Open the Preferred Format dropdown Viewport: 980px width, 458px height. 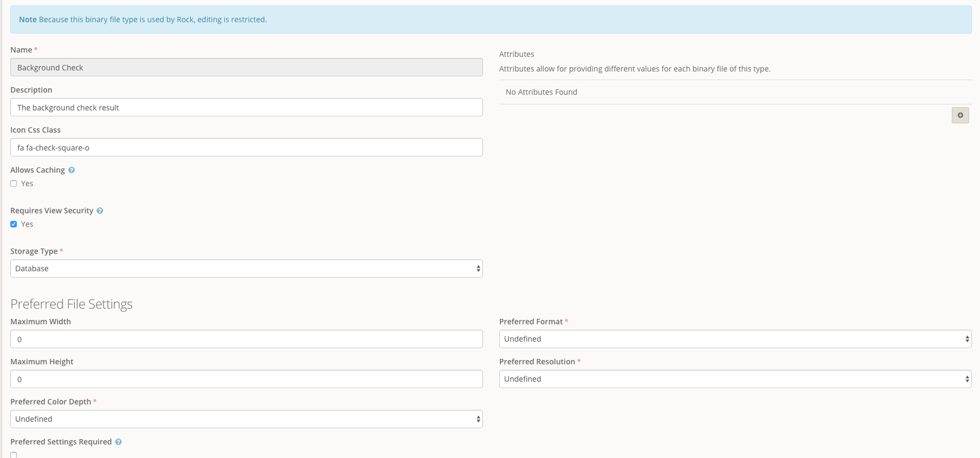(x=735, y=339)
